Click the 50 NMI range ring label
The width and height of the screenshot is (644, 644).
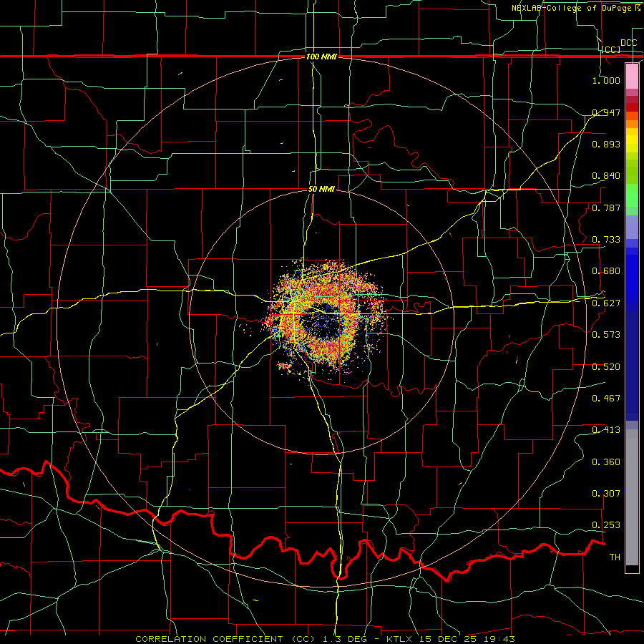(321, 189)
